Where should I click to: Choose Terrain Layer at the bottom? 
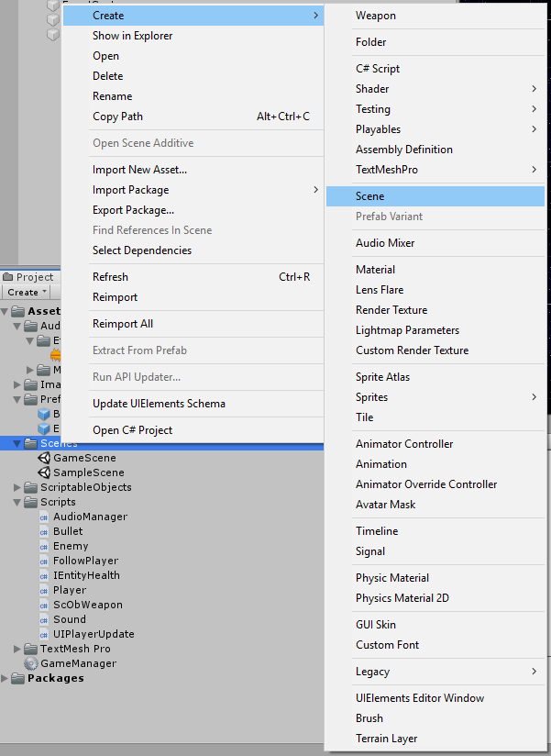(x=435, y=739)
